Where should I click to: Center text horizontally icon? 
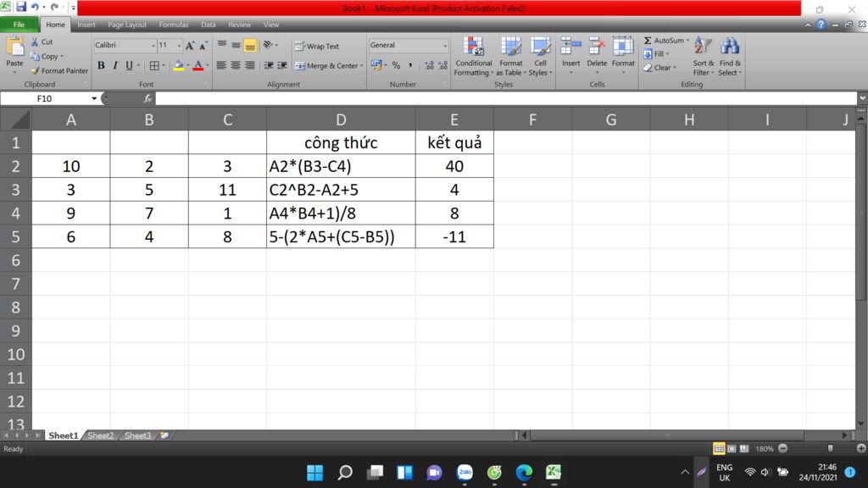point(236,65)
